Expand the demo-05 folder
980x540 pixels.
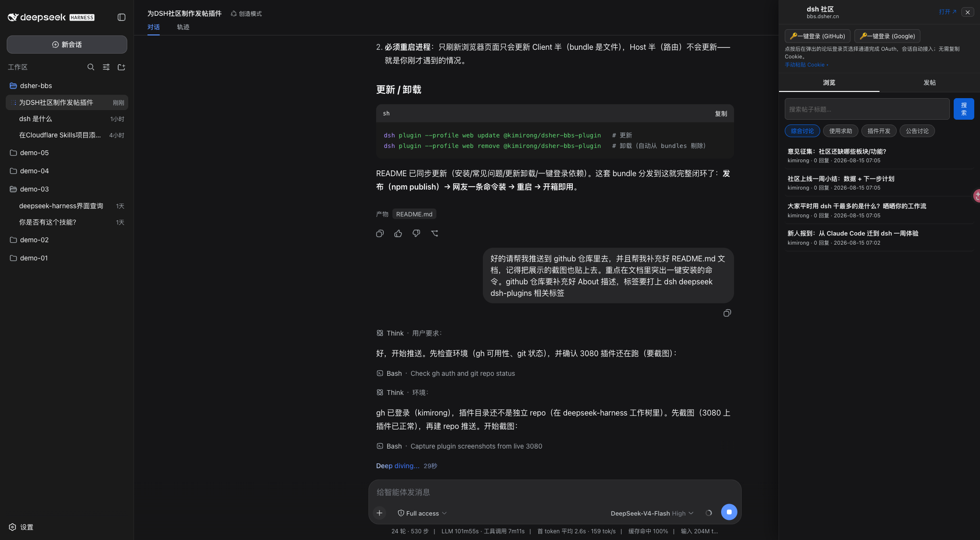pos(67,153)
